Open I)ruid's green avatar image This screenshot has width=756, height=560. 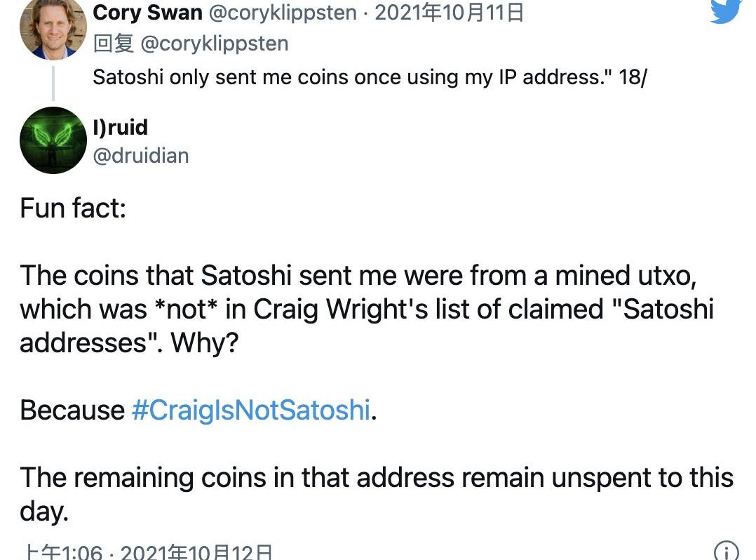pyautogui.click(x=53, y=140)
